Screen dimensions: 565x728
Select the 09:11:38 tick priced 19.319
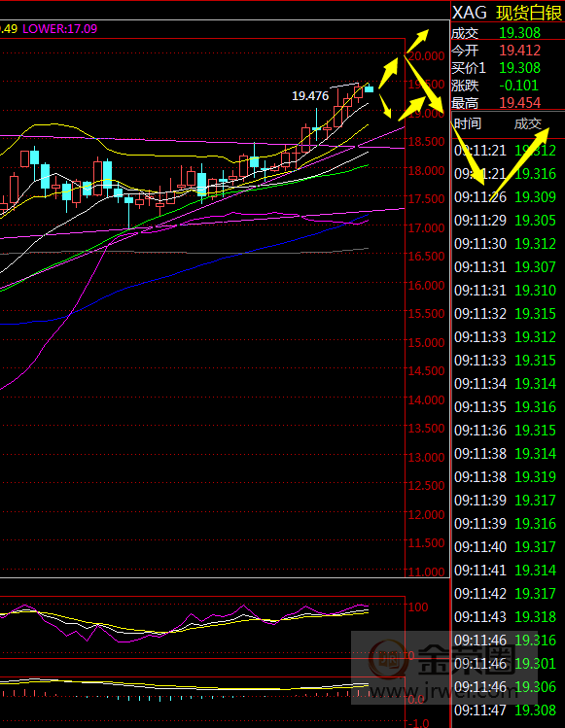(505, 477)
